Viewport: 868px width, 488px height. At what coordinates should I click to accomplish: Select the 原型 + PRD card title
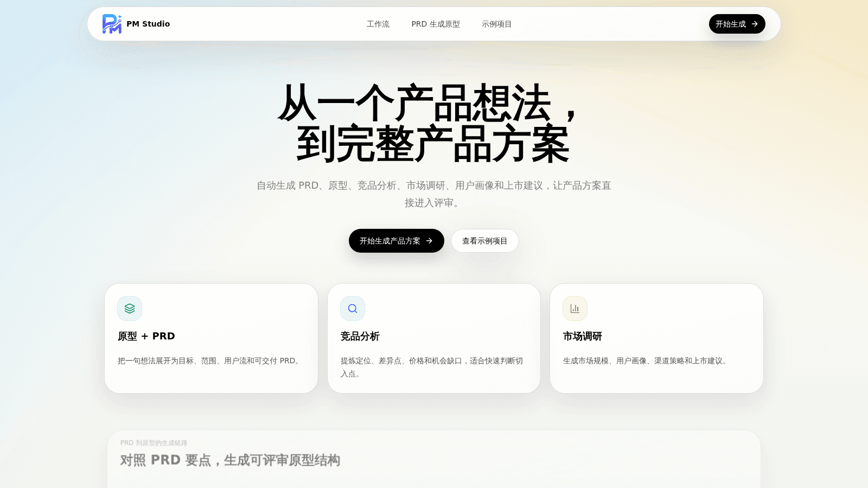tap(146, 336)
